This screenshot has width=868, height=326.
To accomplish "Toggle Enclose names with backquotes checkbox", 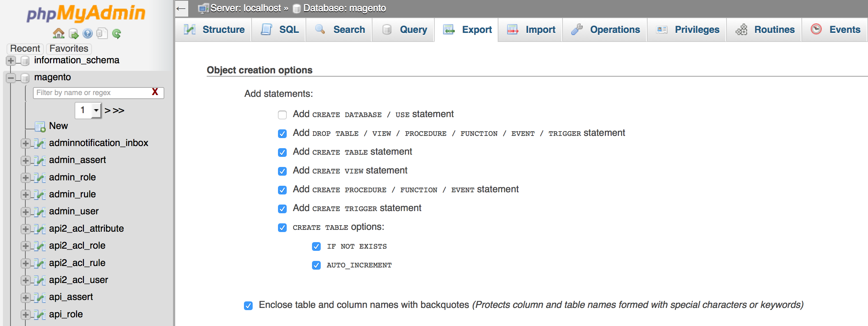I will coord(248,306).
